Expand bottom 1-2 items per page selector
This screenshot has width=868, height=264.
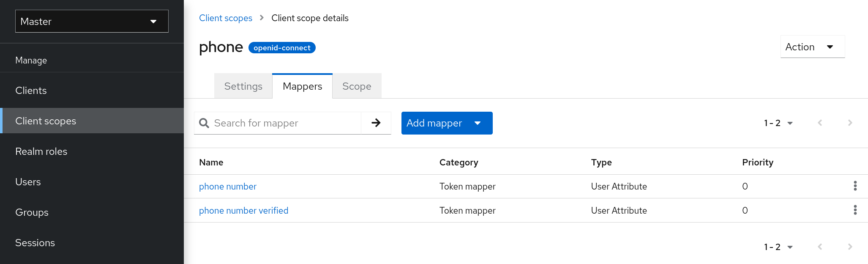[x=778, y=247]
